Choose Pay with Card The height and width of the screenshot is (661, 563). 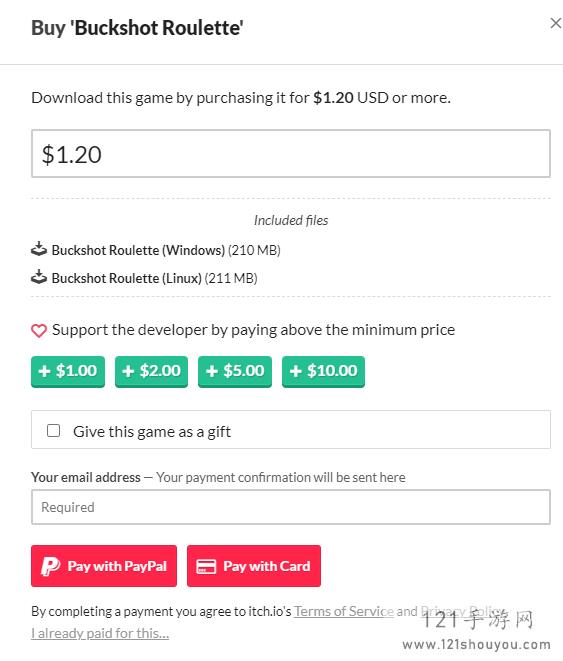click(254, 566)
